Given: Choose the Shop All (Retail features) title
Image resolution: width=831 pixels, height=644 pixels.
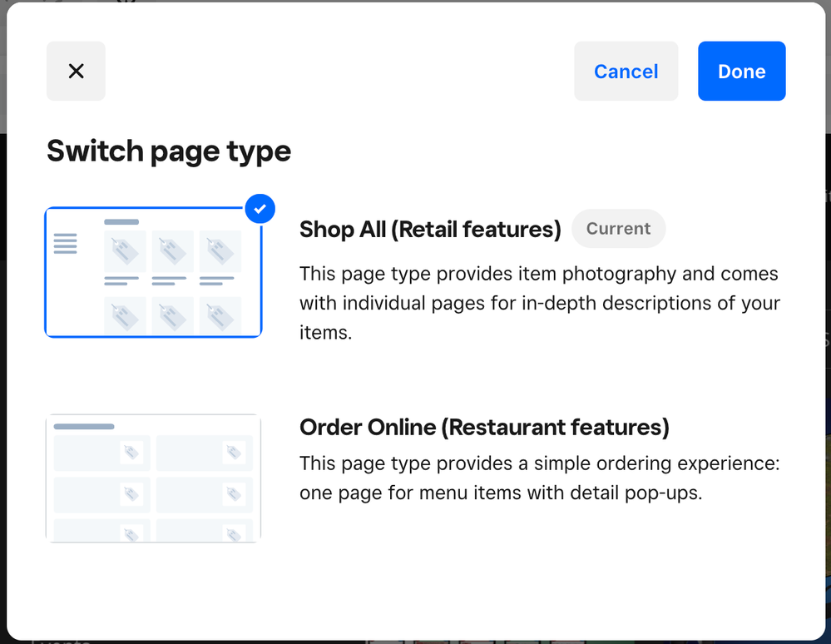Looking at the screenshot, I should pos(430,229).
